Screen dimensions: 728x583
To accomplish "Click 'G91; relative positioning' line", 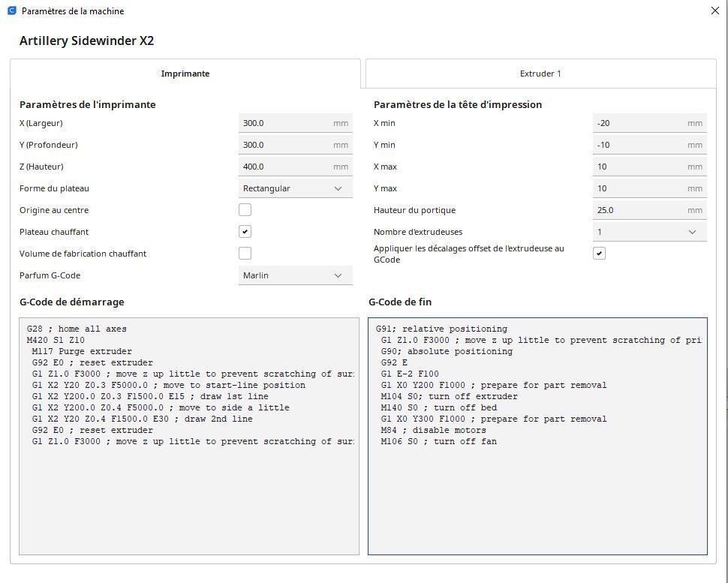I will tap(441, 329).
